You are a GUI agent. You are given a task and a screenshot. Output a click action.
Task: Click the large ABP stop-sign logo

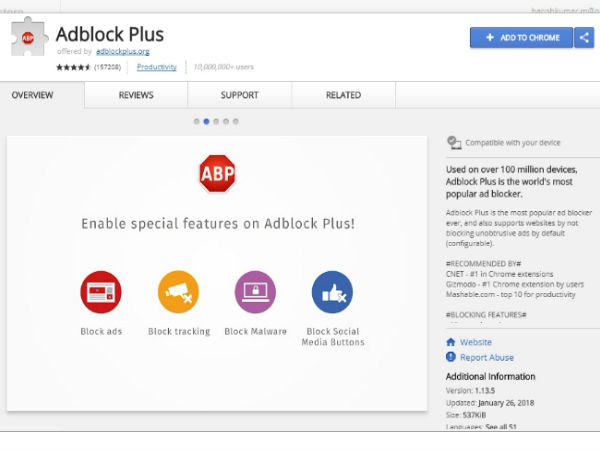217,173
